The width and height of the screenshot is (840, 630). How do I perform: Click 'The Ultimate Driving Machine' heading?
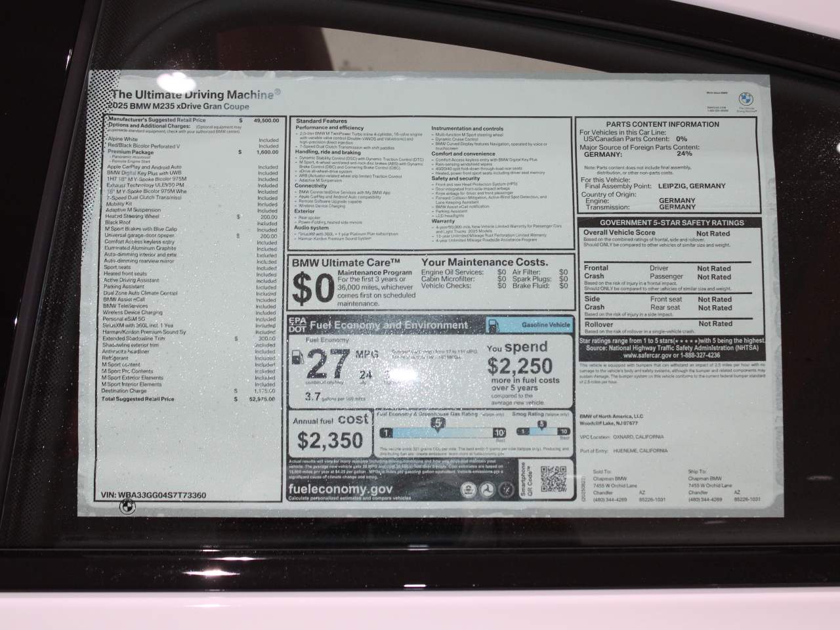pos(195,95)
